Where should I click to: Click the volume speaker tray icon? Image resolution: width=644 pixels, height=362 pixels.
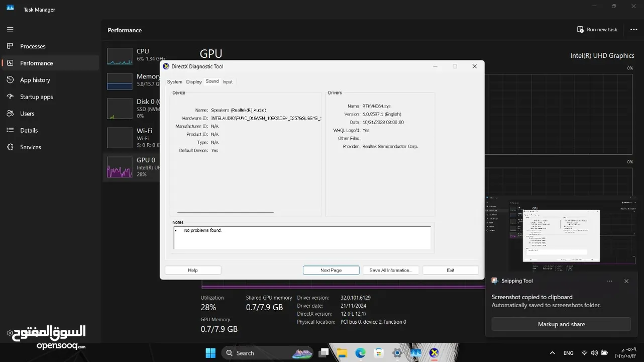(594, 353)
